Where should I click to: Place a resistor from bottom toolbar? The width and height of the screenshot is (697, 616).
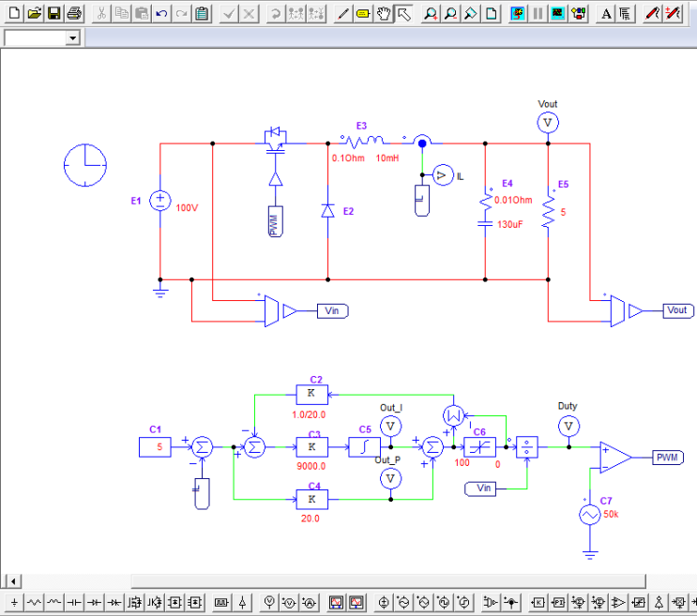click(x=34, y=602)
